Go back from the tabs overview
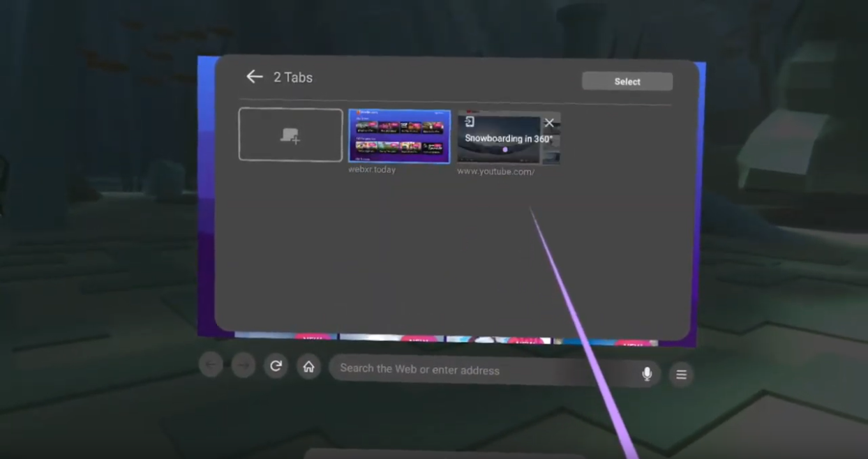The height and width of the screenshot is (459, 868). click(254, 77)
